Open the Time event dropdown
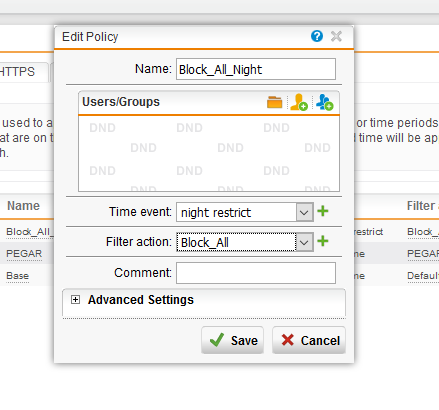Image resolution: width=439 pixels, height=410 pixels. [304, 212]
